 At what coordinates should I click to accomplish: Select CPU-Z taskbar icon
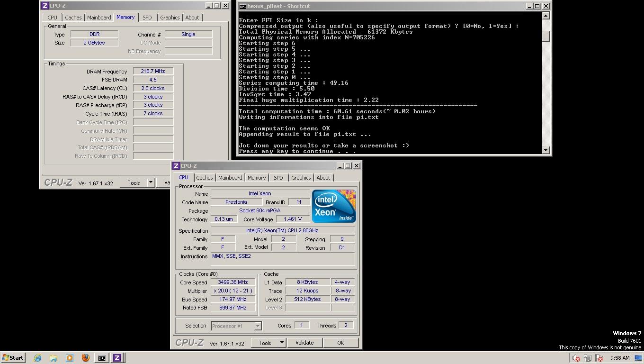(116, 358)
